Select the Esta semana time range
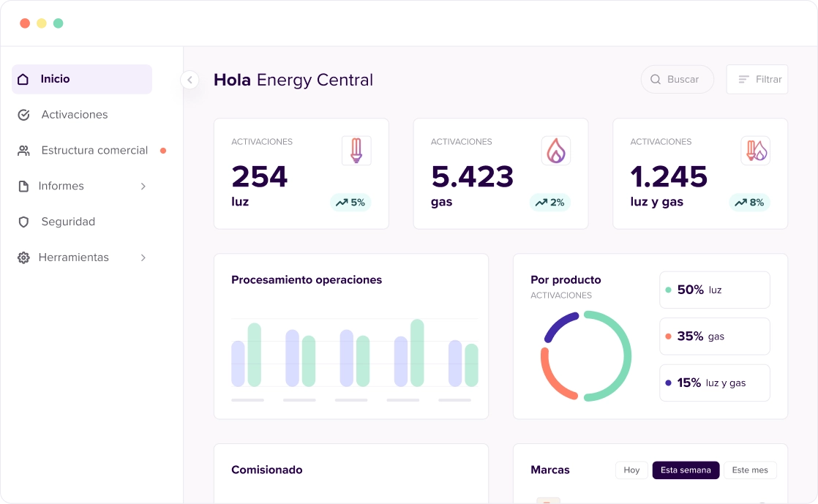 [x=686, y=470]
